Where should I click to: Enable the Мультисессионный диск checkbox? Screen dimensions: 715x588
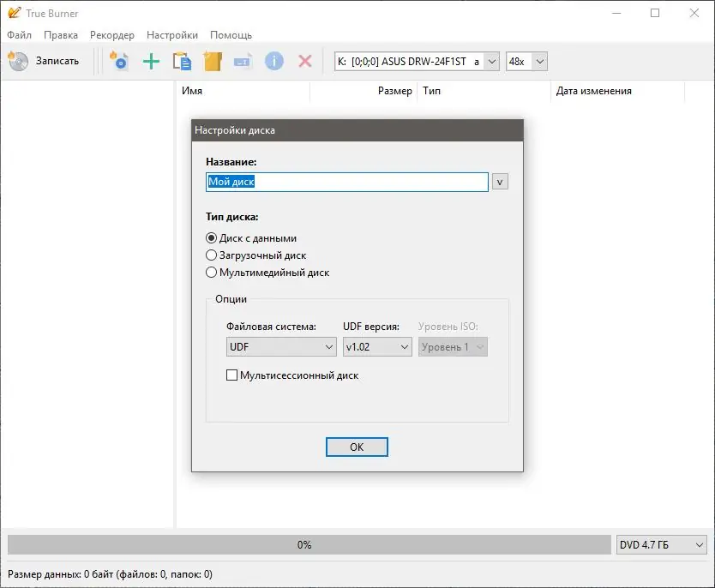231,375
